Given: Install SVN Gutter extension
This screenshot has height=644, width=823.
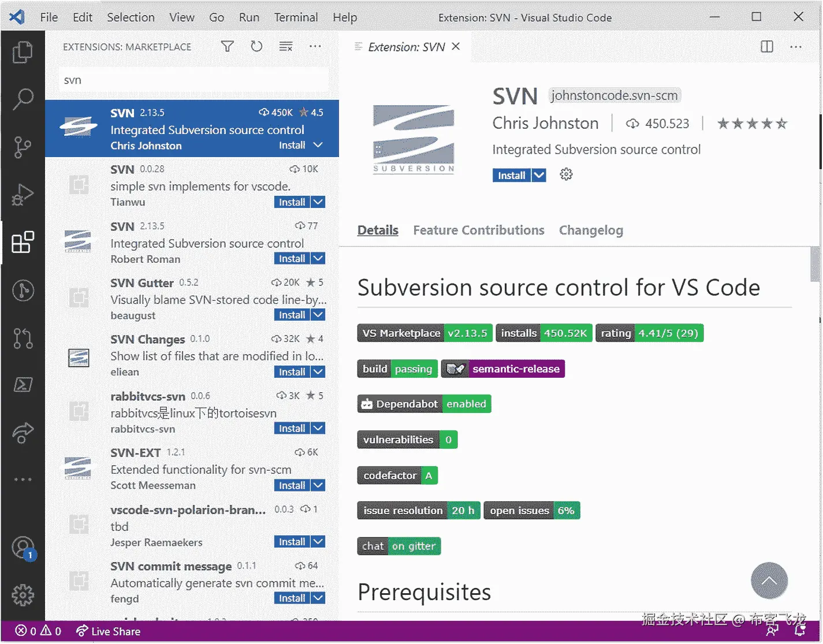Looking at the screenshot, I should pyautogui.click(x=292, y=315).
